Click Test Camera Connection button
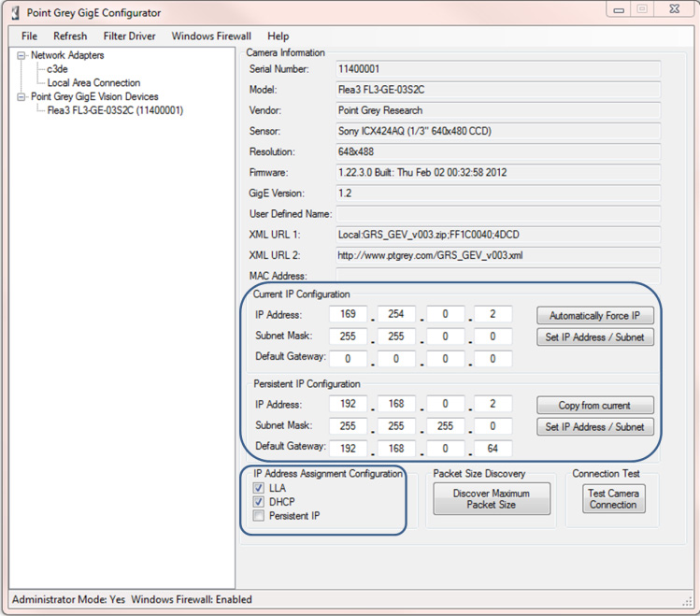 613,499
